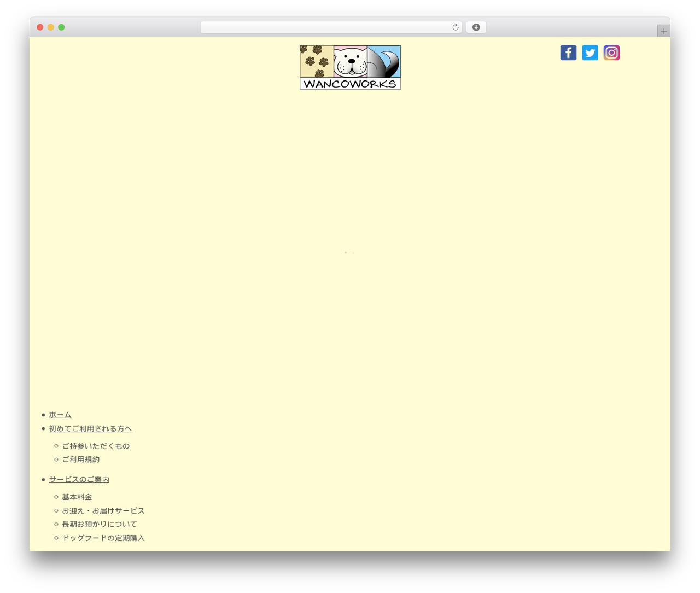700x593 pixels.
Task: Open the Instagram profile icon
Action: click(611, 53)
